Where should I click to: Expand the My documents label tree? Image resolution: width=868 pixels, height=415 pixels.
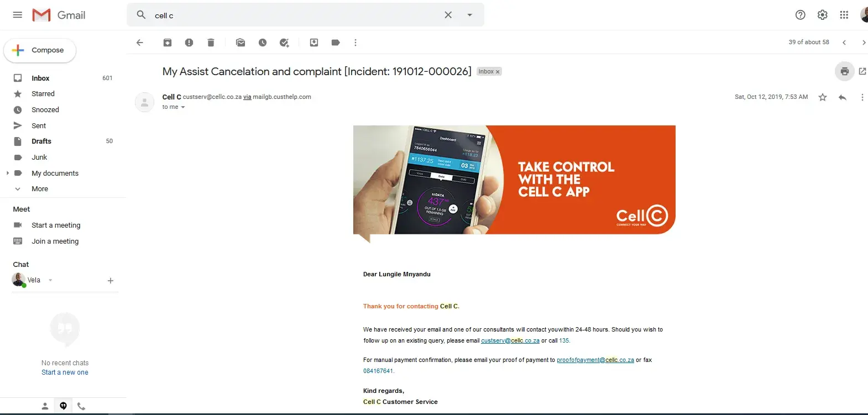7,173
